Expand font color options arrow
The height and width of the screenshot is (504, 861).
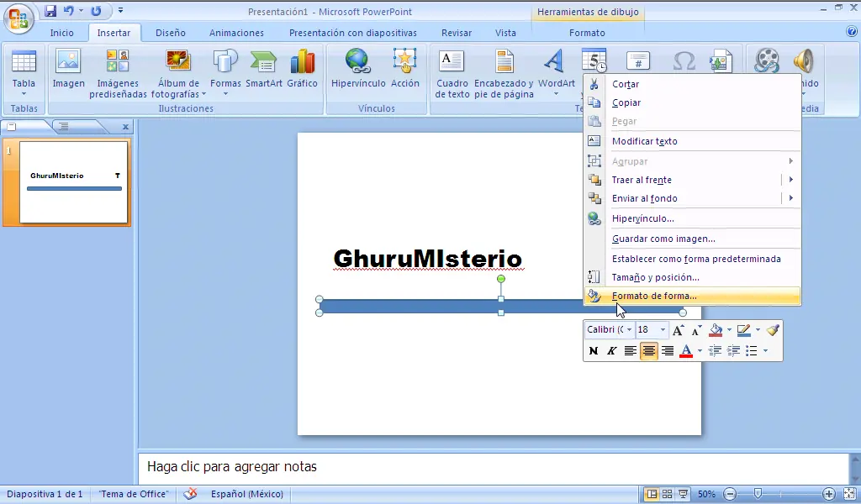click(x=700, y=350)
